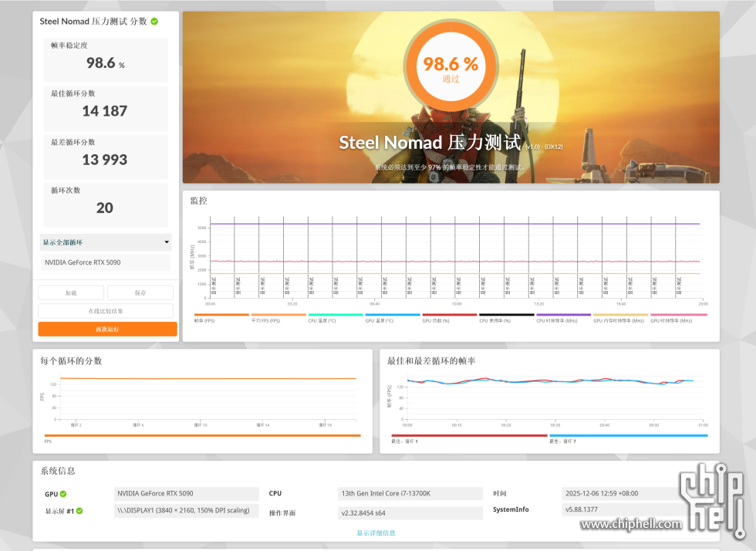Click the 98.6% pass ring in the banner
Viewport: 756px width, 551px height.
(x=451, y=65)
